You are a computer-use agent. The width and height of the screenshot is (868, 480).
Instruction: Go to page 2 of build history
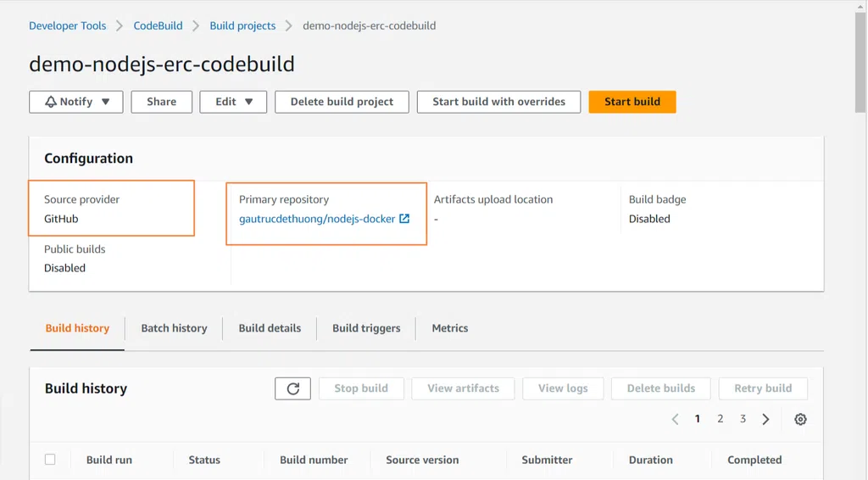721,419
